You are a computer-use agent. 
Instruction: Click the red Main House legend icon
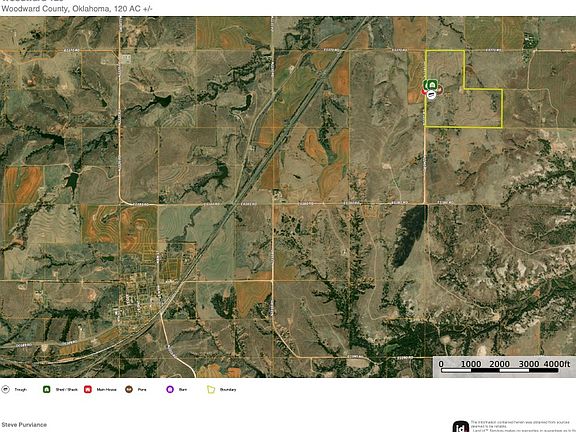point(88,389)
